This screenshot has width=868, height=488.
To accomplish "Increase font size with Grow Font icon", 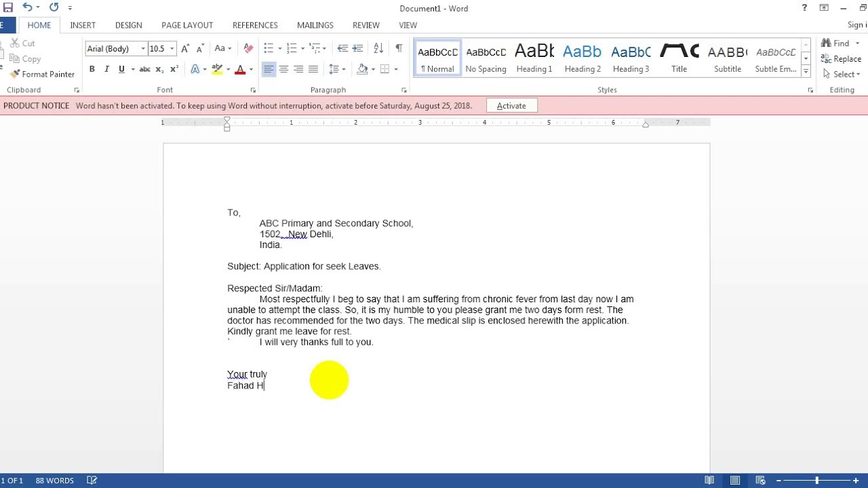I will 185,49.
